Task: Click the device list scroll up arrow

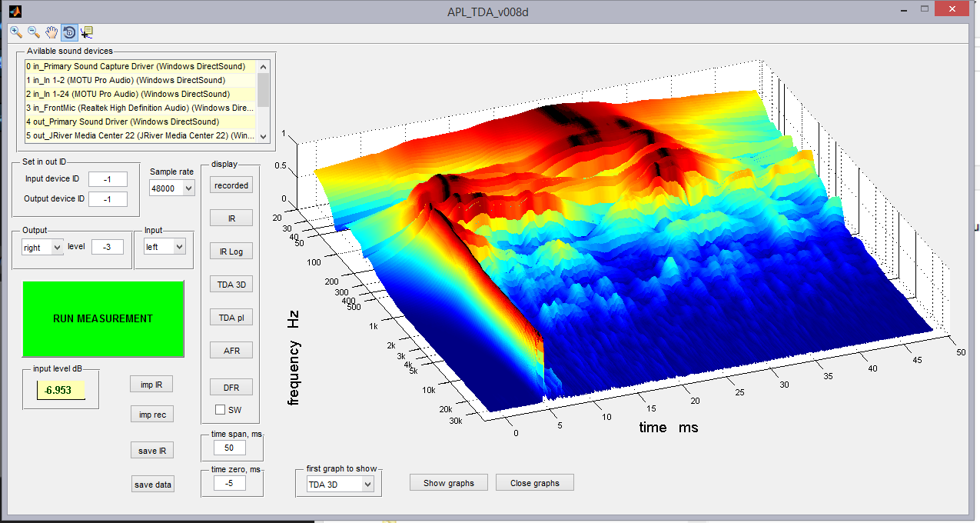Action: pos(264,66)
